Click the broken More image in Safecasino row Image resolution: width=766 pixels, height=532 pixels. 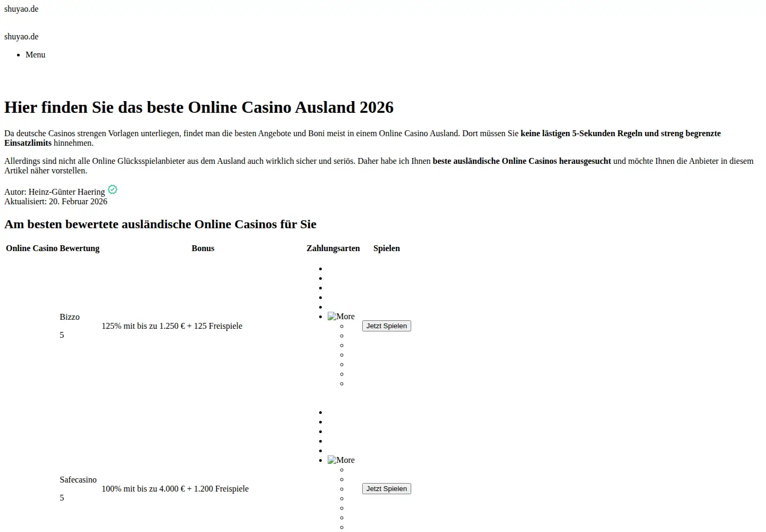341,460
